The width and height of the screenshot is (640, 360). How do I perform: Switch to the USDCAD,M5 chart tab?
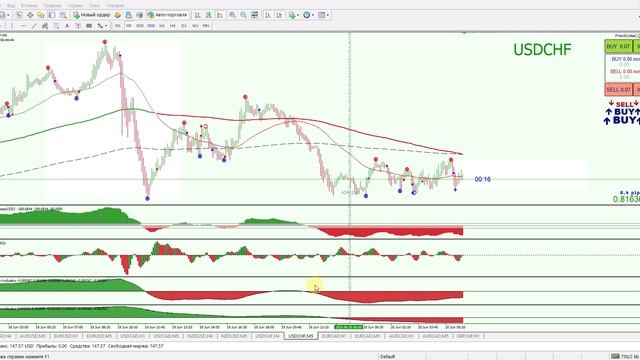[166, 336]
